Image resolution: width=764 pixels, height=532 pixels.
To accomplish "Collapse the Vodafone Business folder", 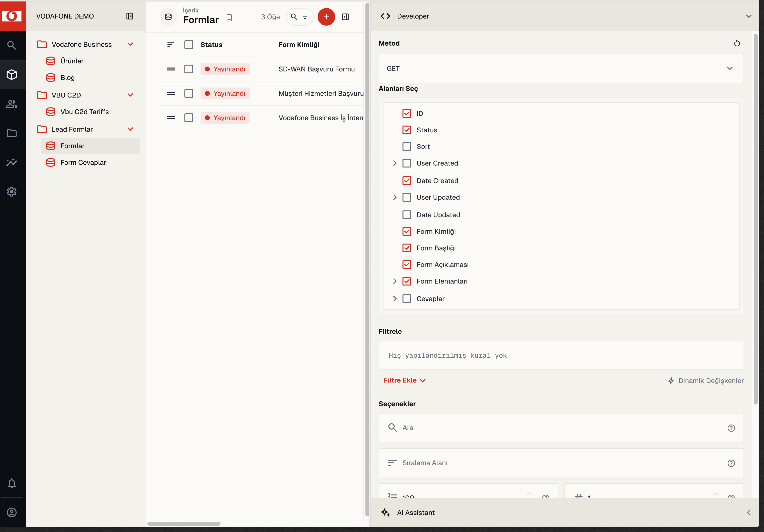I will [130, 44].
